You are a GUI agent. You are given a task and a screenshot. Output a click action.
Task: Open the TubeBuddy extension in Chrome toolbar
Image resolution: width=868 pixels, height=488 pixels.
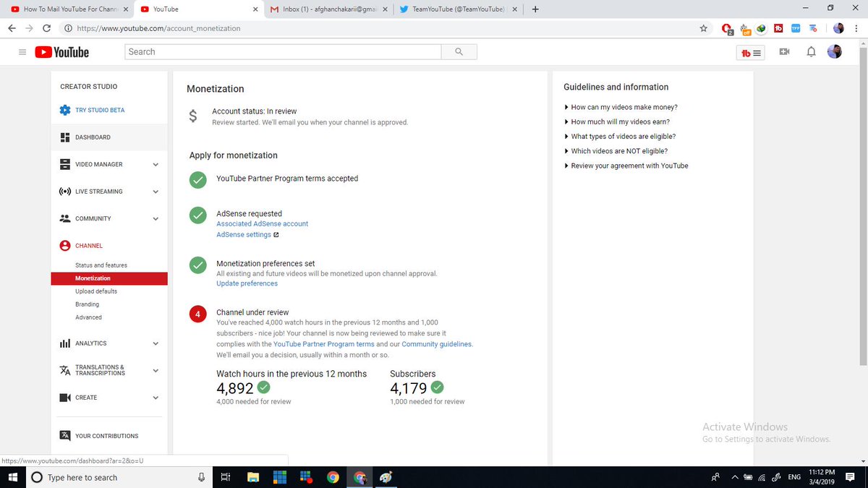779,28
